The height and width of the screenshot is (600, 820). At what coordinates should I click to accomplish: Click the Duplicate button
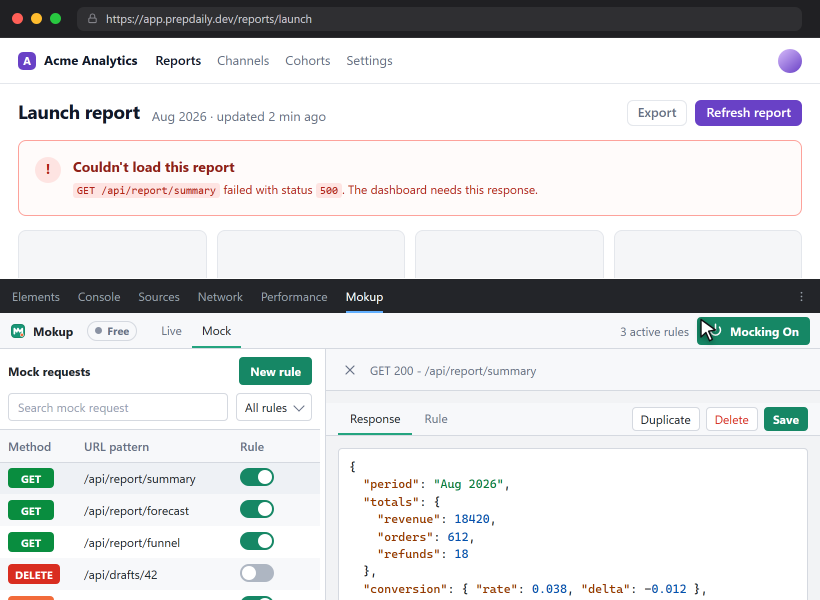(x=665, y=420)
